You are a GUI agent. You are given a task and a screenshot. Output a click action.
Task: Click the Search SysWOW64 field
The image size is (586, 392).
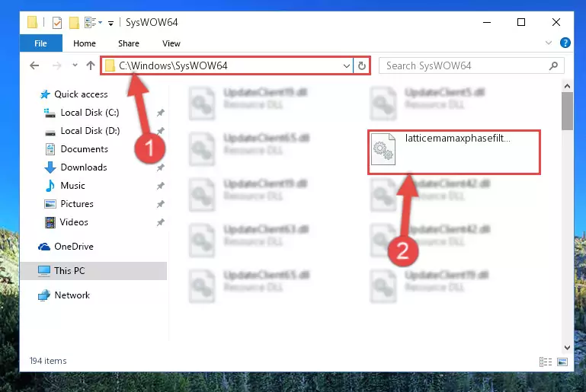(x=471, y=65)
